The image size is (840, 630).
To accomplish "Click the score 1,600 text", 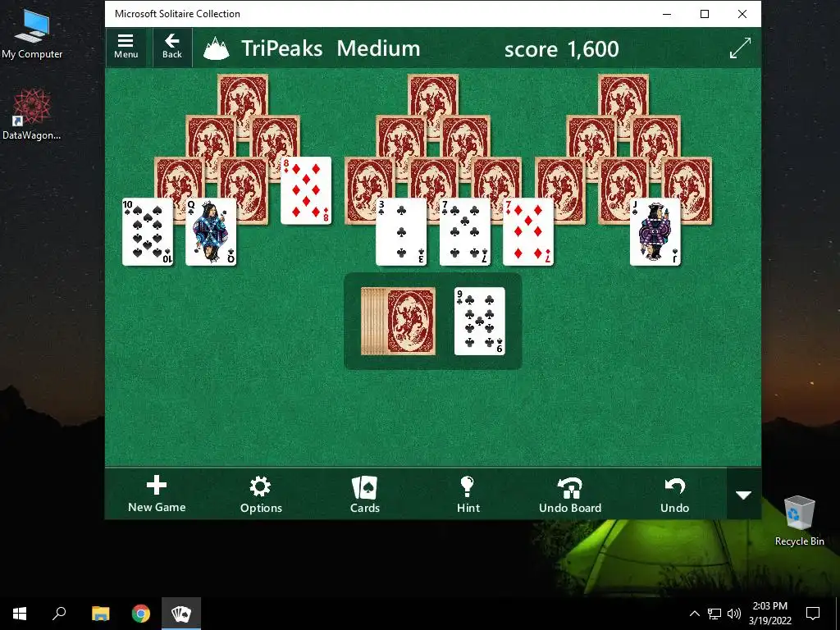I will [561, 48].
